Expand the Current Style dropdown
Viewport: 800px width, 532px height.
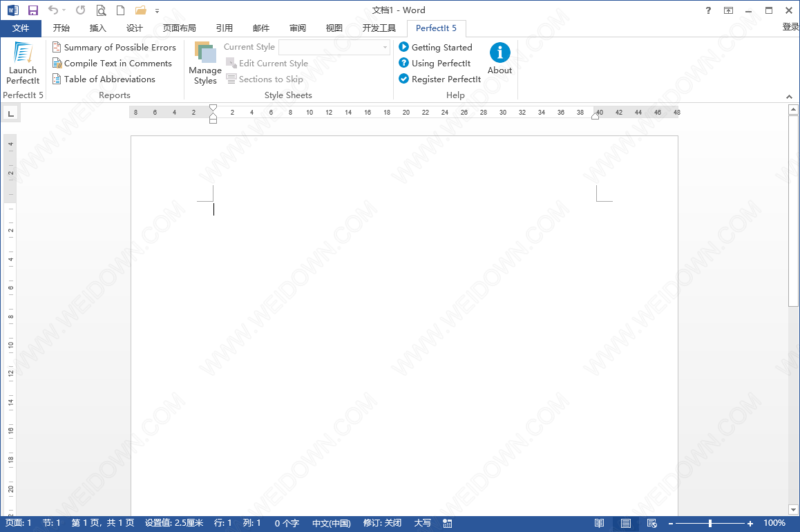pos(385,48)
